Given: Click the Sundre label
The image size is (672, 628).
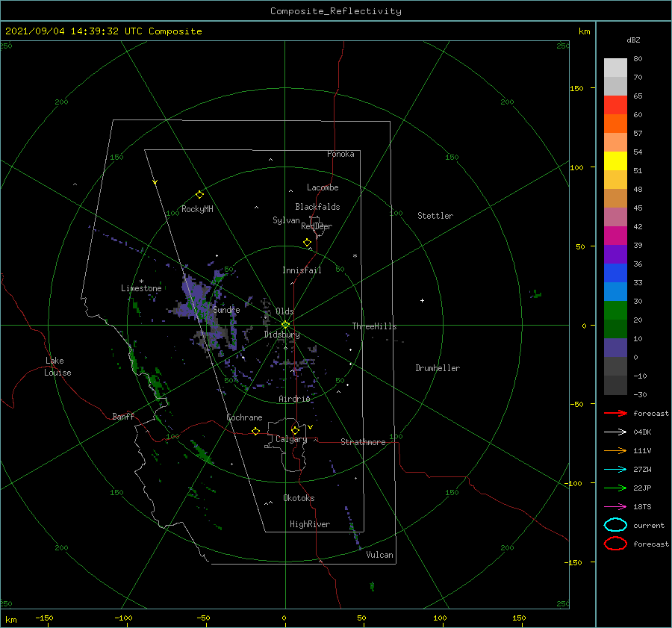Looking at the screenshot, I should (x=226, y=309).
